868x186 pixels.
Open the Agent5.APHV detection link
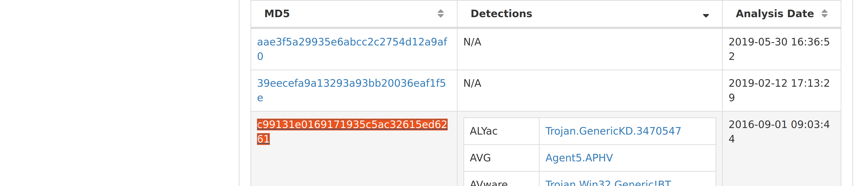(x=579, y=158)
